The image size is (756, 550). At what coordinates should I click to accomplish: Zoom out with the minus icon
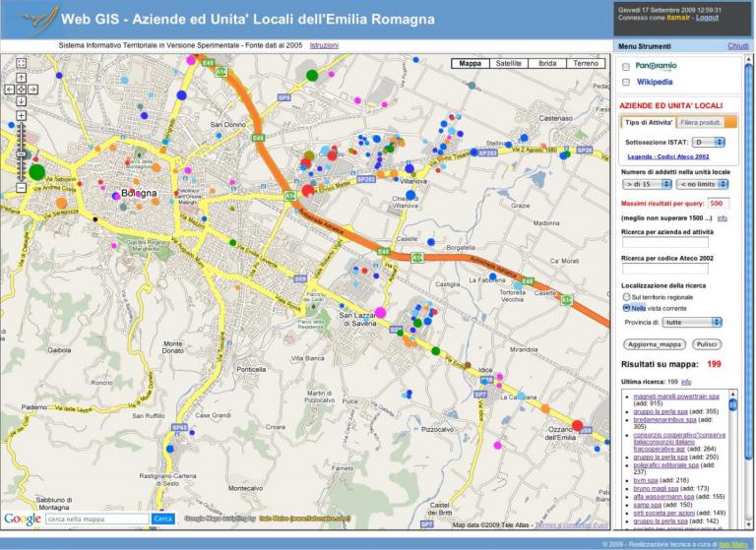click(22, 188)
